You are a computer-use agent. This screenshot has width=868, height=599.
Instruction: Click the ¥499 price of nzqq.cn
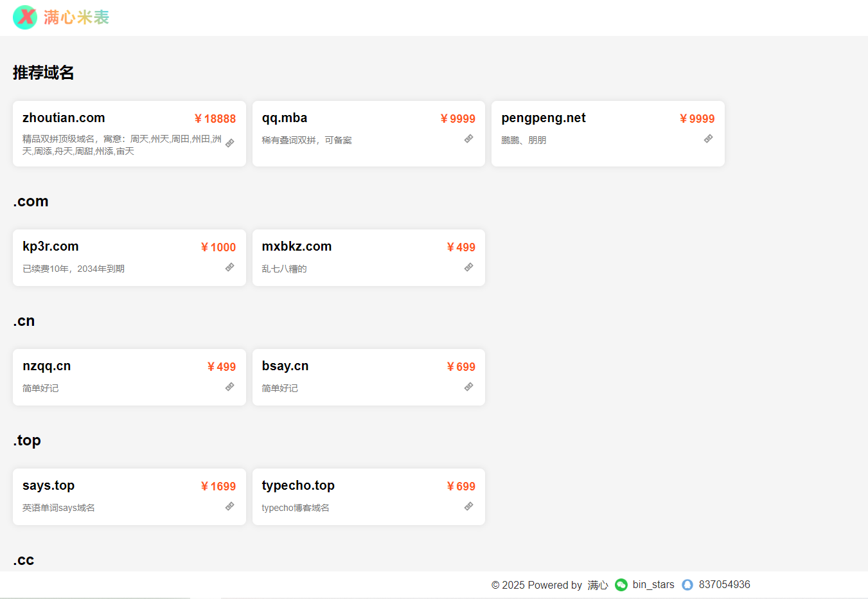[x=222, y=367]
